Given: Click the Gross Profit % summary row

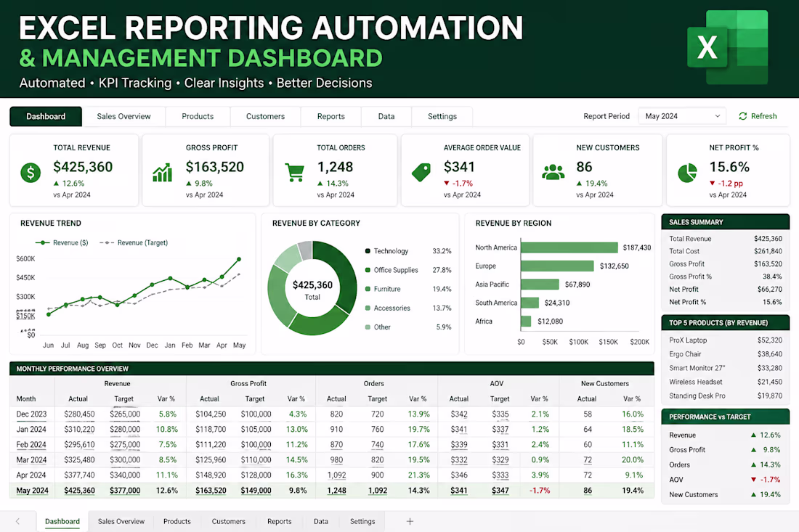Looking at the screenshot, I should [726, 277].
